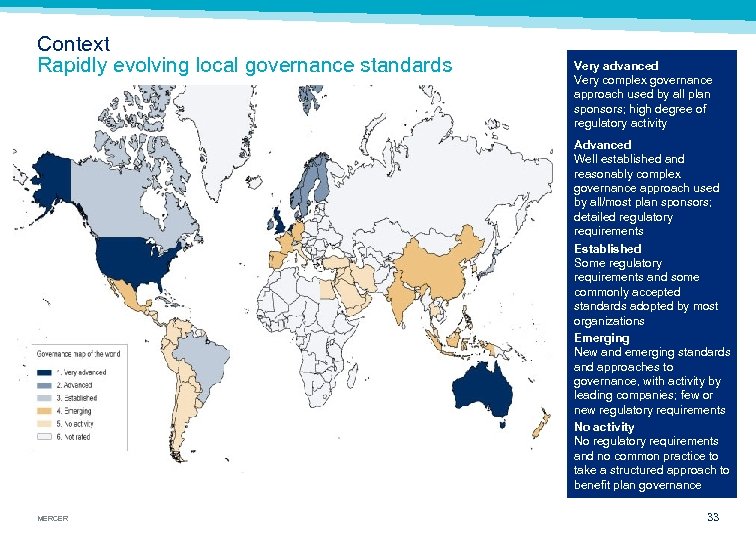Click the 'Established' heading in the blue panel

608,249
